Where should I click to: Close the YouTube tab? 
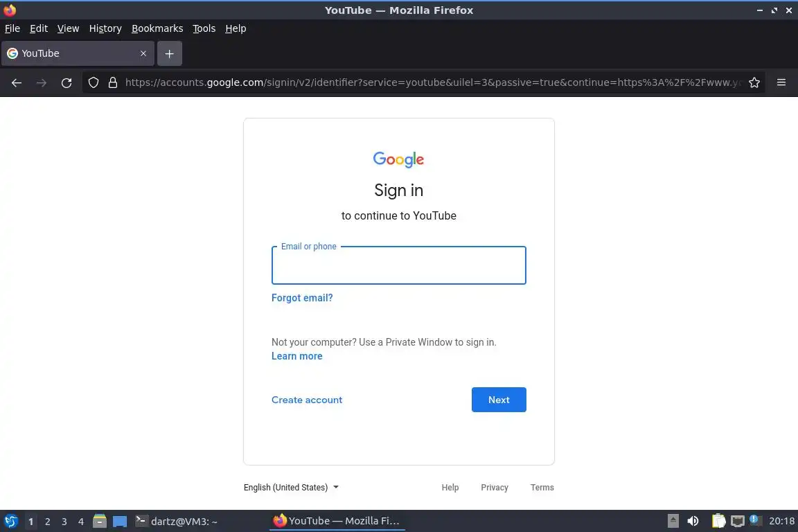pyautogui.click(x=143, y=53)
